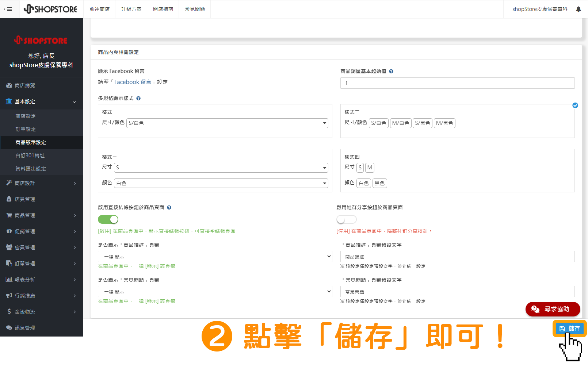This screenshot has height=365, width=588.
Task: Disable the 啟用直接結帳按鈕 toggle
Action: coord(108,219)
